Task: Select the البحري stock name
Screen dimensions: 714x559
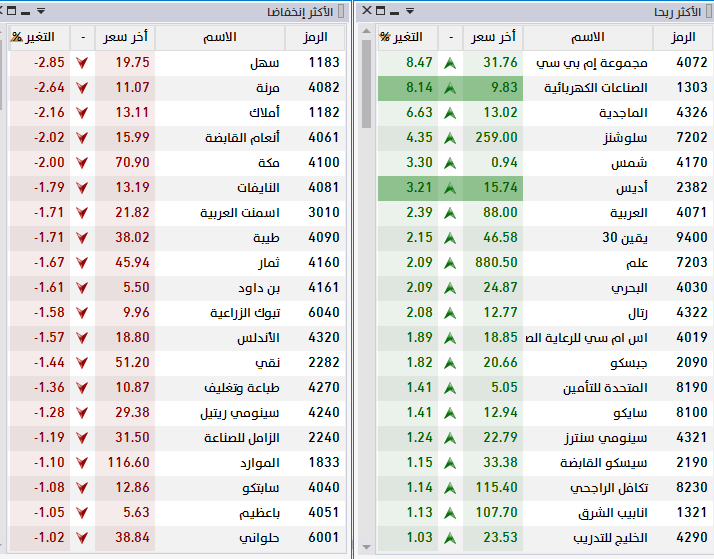Action: [x=629, y=288]
